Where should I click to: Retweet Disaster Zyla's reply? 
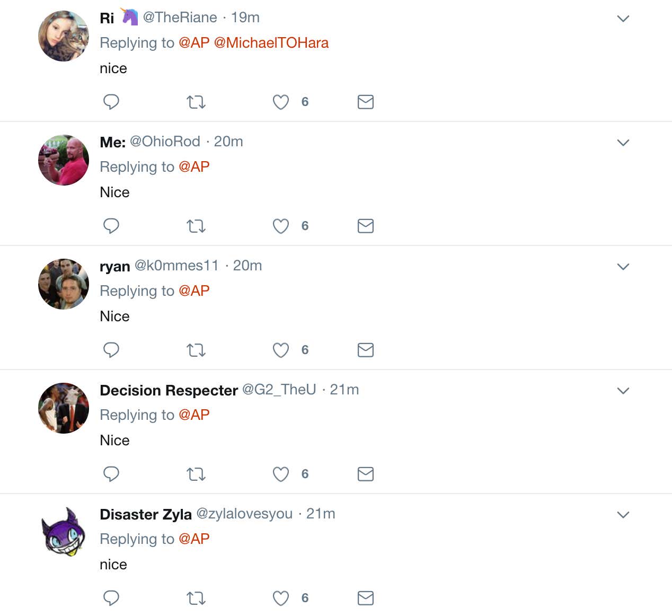click(x=196, y=598)
